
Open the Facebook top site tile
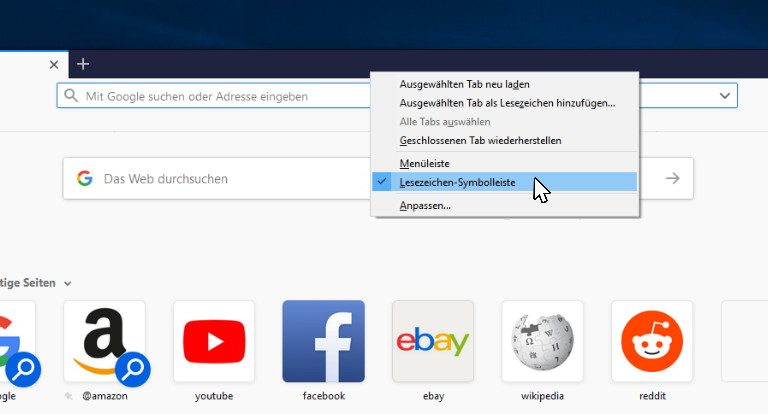[x=324, y=341]
